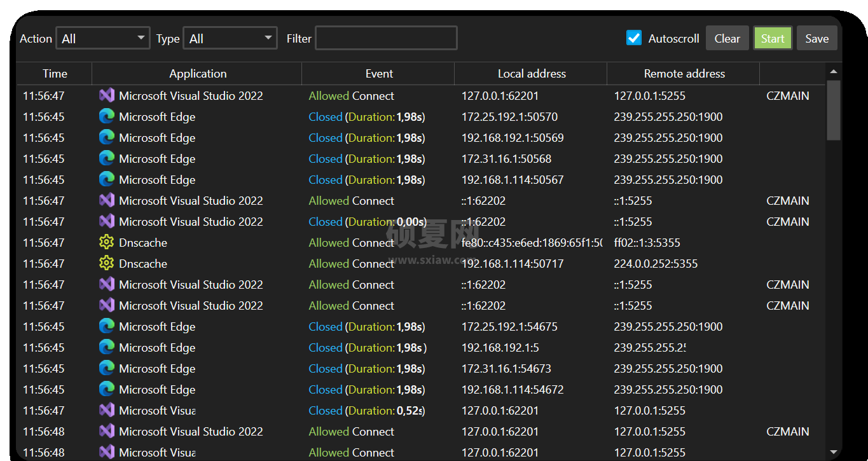
Task: Click the Closed event with 0,52s duration
Action: click(x=367, y=411)
